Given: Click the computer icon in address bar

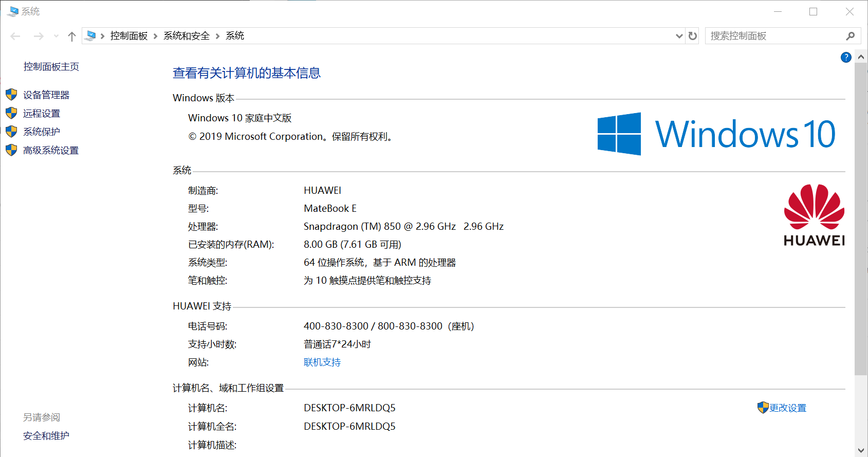Looking at the screenshot, I should point(90,35).
